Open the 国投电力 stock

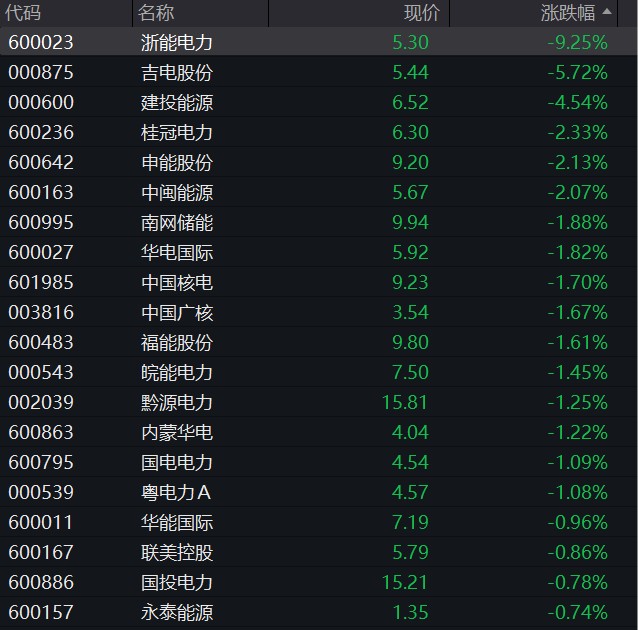coord(177,582)
